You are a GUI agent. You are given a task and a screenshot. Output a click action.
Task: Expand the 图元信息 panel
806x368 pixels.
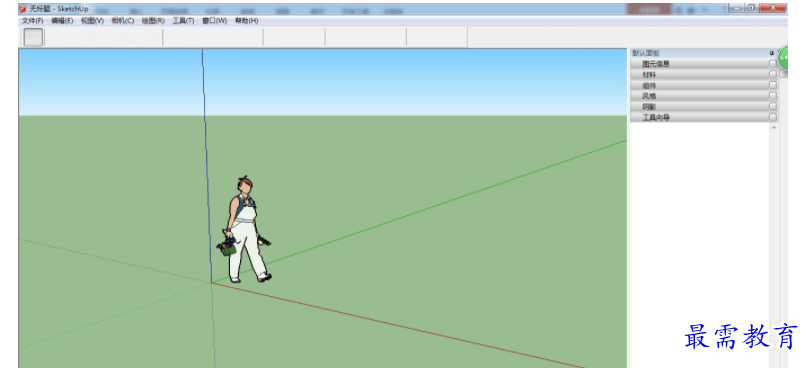coord(704,64)
